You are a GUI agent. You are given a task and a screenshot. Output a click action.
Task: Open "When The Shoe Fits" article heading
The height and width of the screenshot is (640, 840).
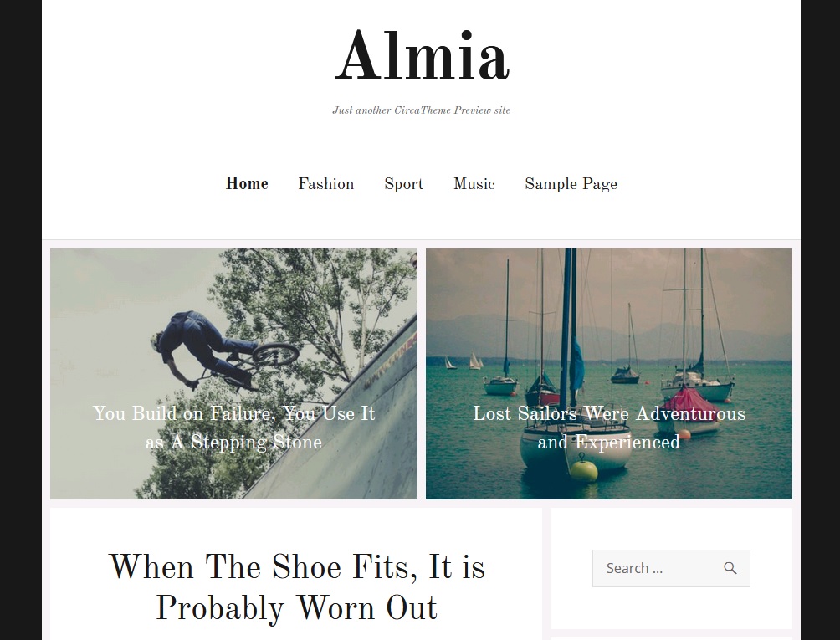pos(297,587)
